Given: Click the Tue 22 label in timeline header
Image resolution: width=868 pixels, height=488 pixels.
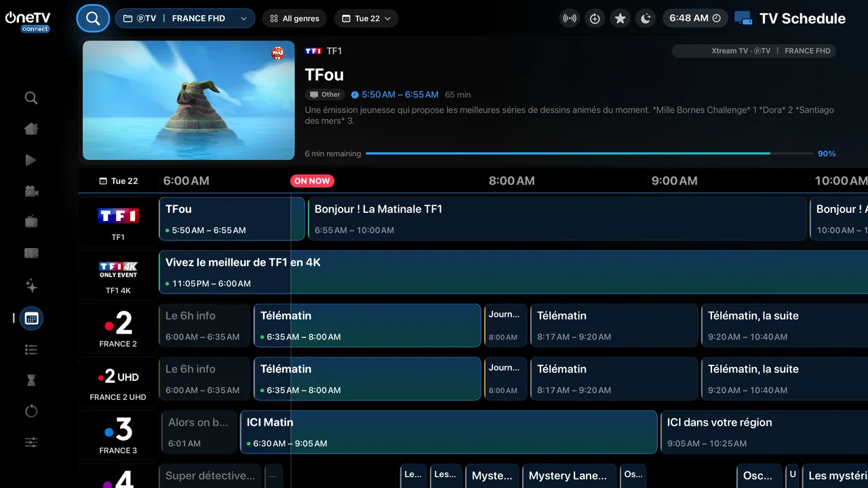Looking at the screenshot, I should click(x=119, y=181).
